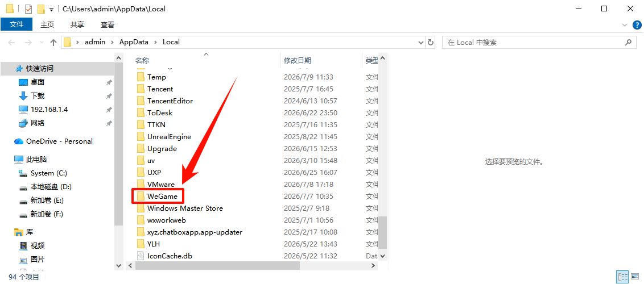The image size is (644, 284).
Task: Click the search magnifier icon
Action: pyautogui.click(x=628, y=42)
